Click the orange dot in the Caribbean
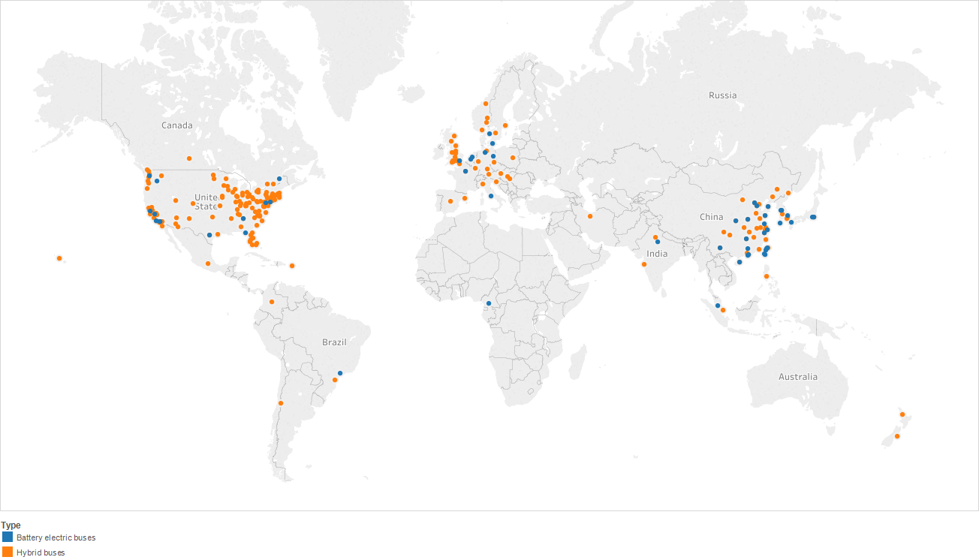The width and height of the screenshot is (979, 560). (x=292, y=265)
